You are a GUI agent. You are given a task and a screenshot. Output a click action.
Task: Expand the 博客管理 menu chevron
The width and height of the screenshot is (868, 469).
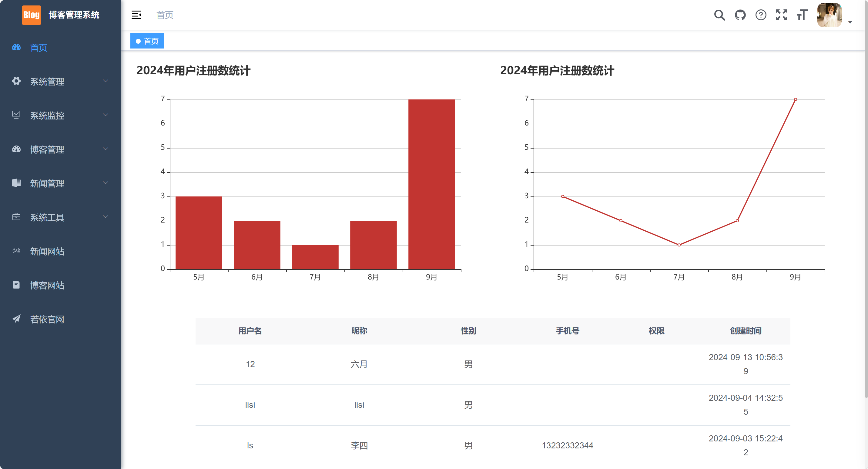click(x=106, y=149)
